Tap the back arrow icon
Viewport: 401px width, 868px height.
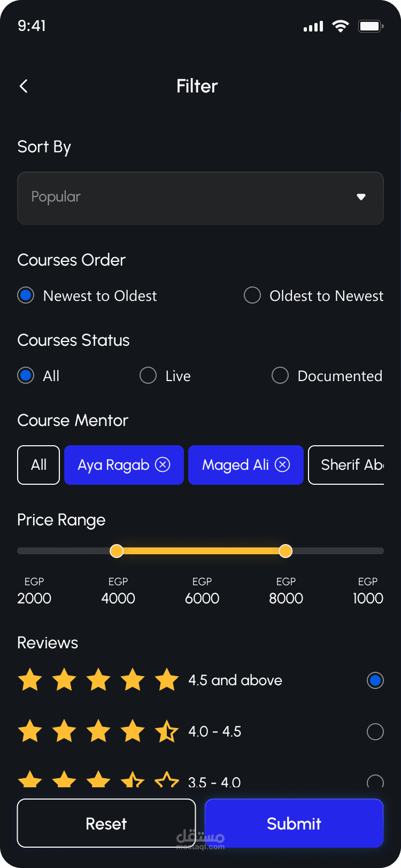pos(24,86)
